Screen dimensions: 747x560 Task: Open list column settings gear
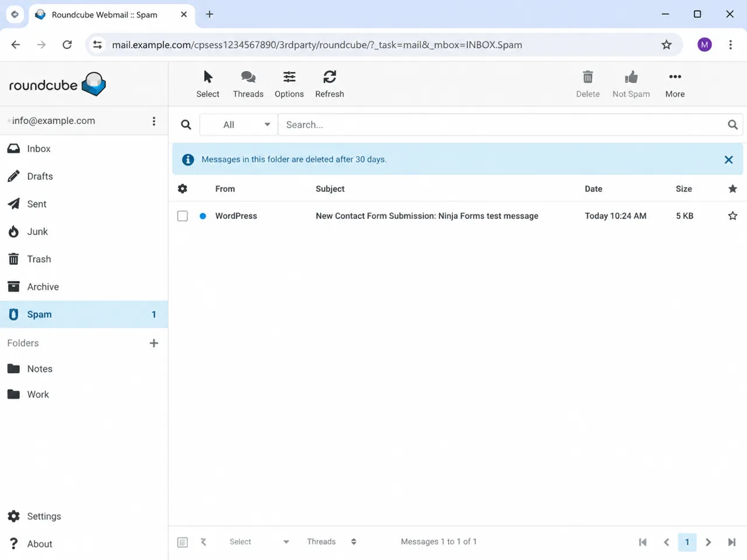coord(183,188)
